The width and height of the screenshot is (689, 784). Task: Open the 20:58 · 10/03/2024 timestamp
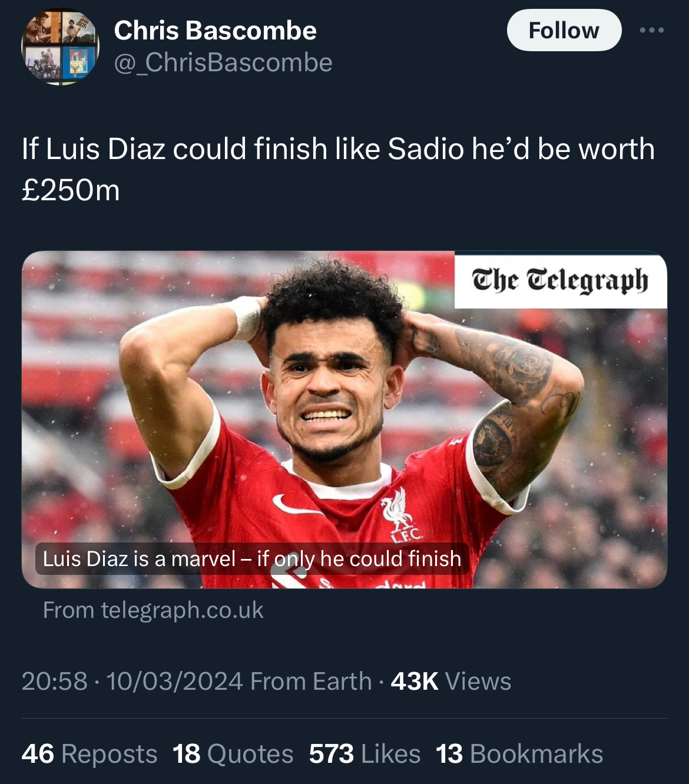point(132,681)
